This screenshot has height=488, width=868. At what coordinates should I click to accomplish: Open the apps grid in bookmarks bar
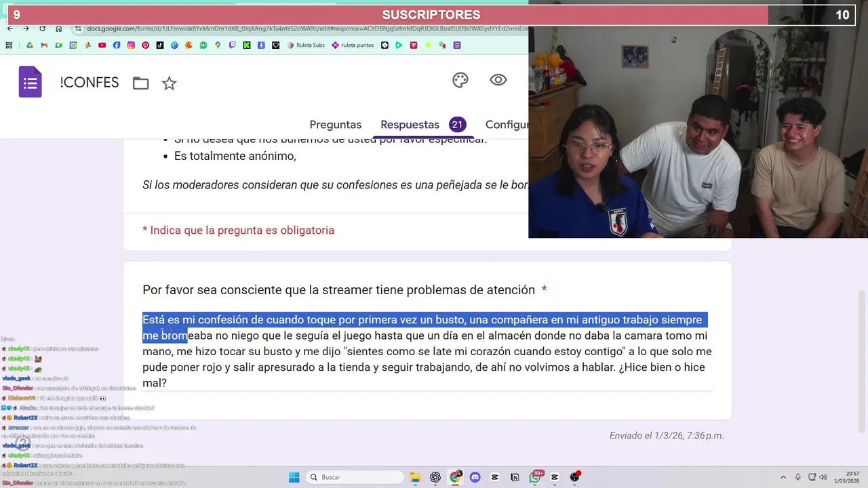pyautogui.click(x=9, y=45)
